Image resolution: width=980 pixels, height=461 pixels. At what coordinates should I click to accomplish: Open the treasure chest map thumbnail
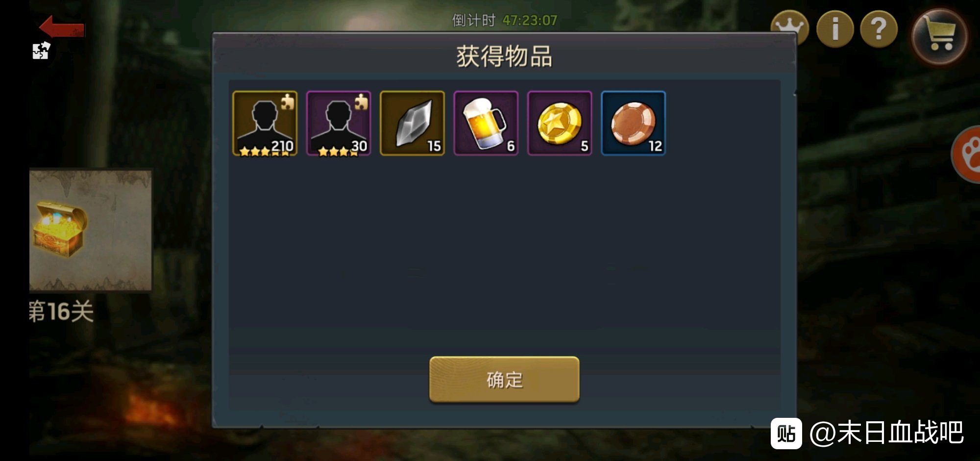tap(91, 230)
